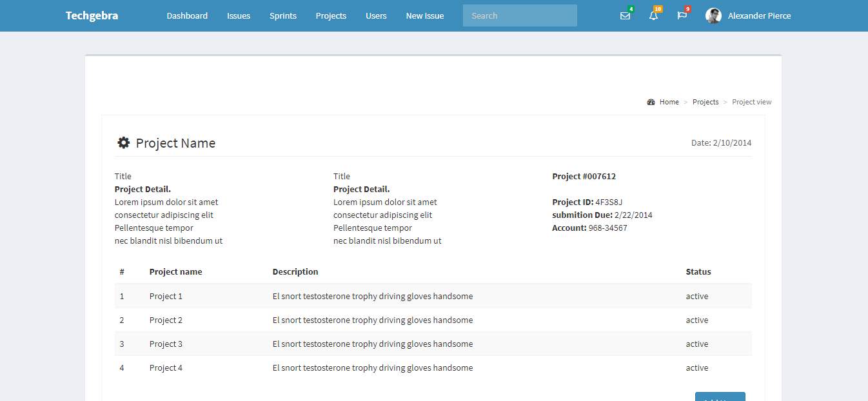
Task: Click Alexander Pierce's avatar picture
Action: pos(713,16)
